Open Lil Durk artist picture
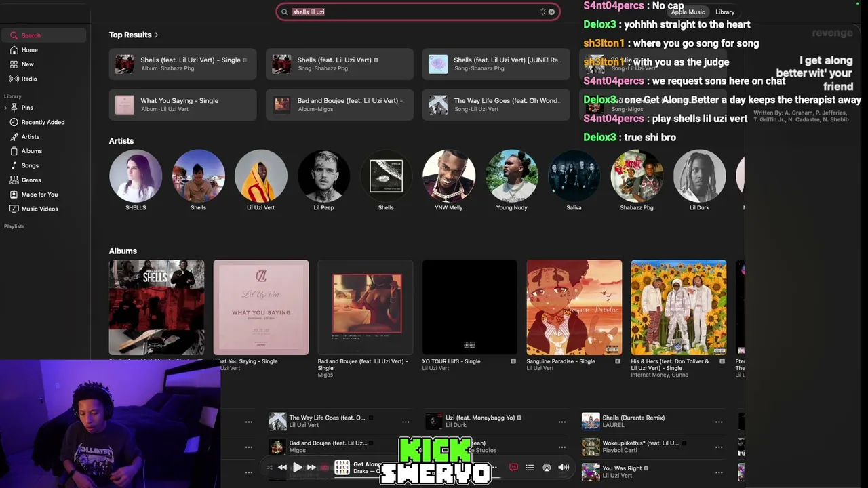 (x=699, y=176)
